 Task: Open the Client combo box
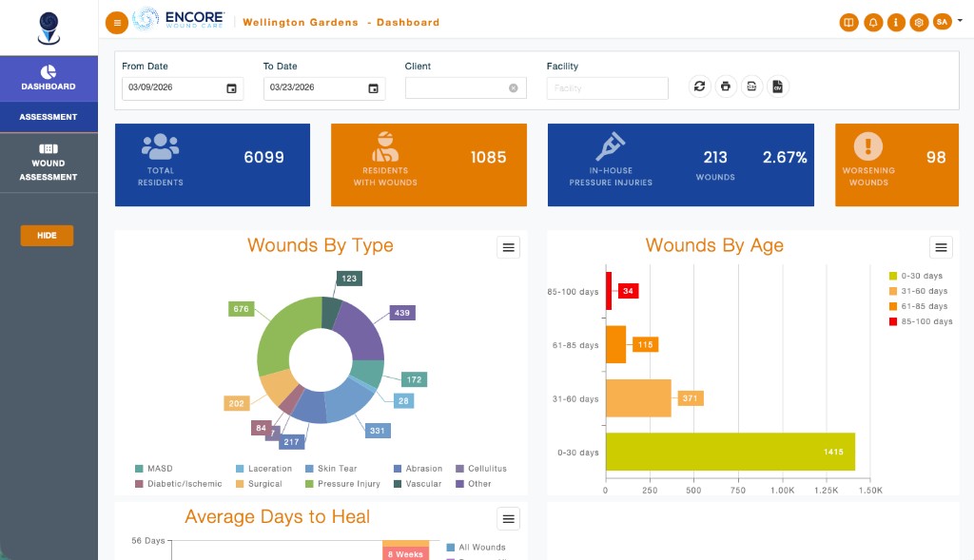click(x=466, y=88)
